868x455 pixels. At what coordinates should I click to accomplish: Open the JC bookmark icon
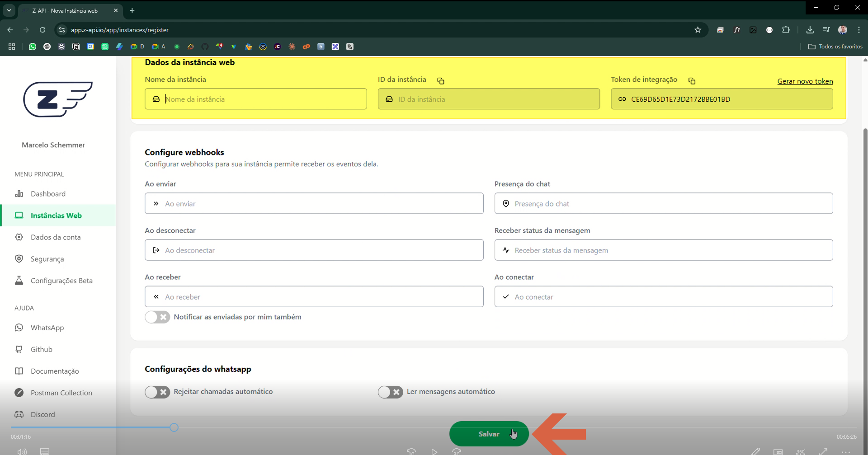pos(278,47)
